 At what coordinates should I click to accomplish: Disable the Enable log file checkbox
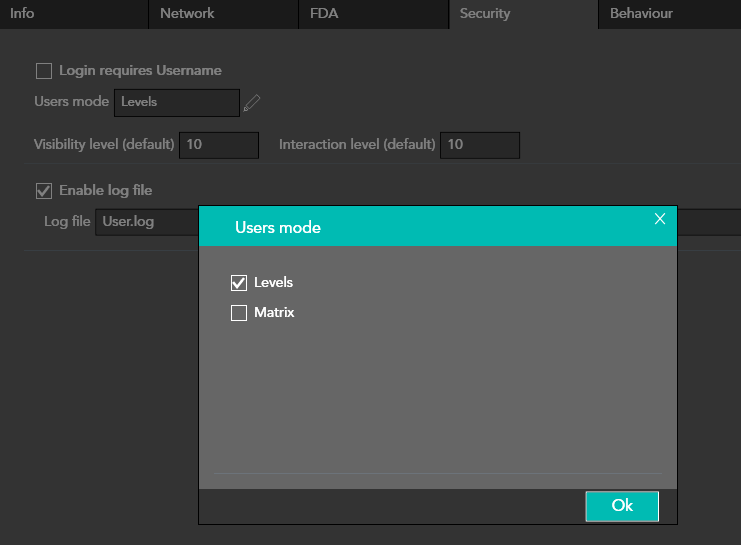click(44, 190)
